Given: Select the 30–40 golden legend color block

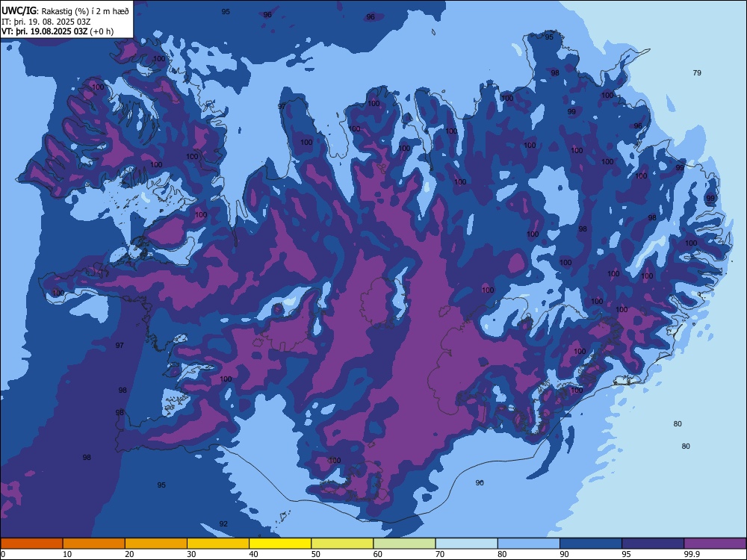Looking at the screenshot, I should coord(218,544).
